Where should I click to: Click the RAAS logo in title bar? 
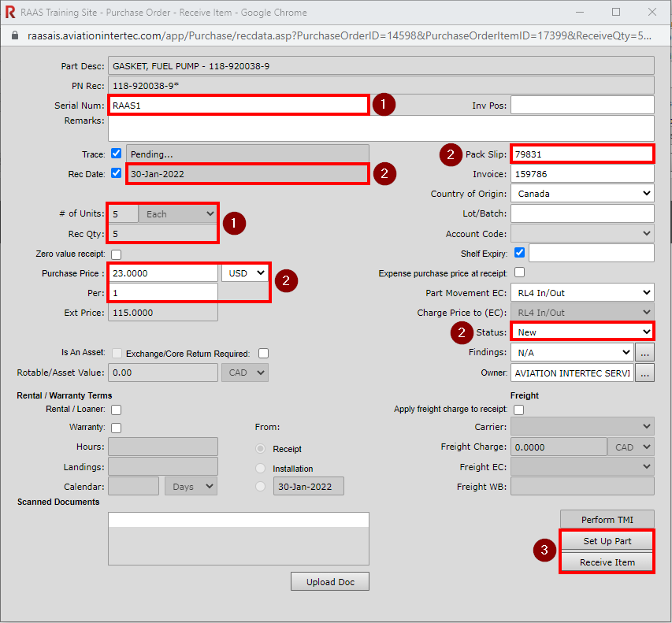tap(11, 13)
